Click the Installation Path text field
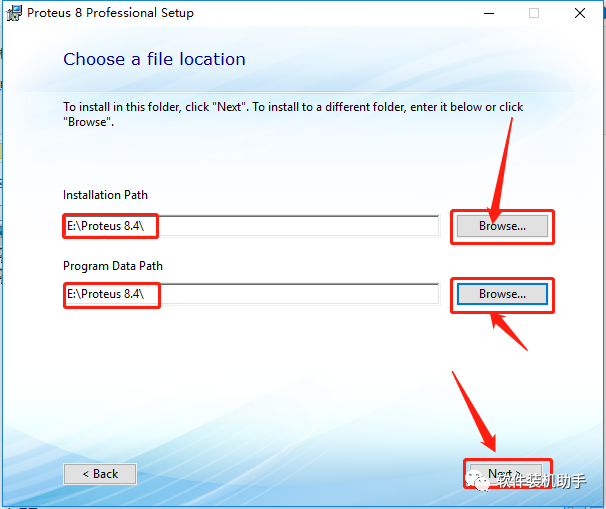This screenshot has height=509, width=606. click(x=251, y=226)
